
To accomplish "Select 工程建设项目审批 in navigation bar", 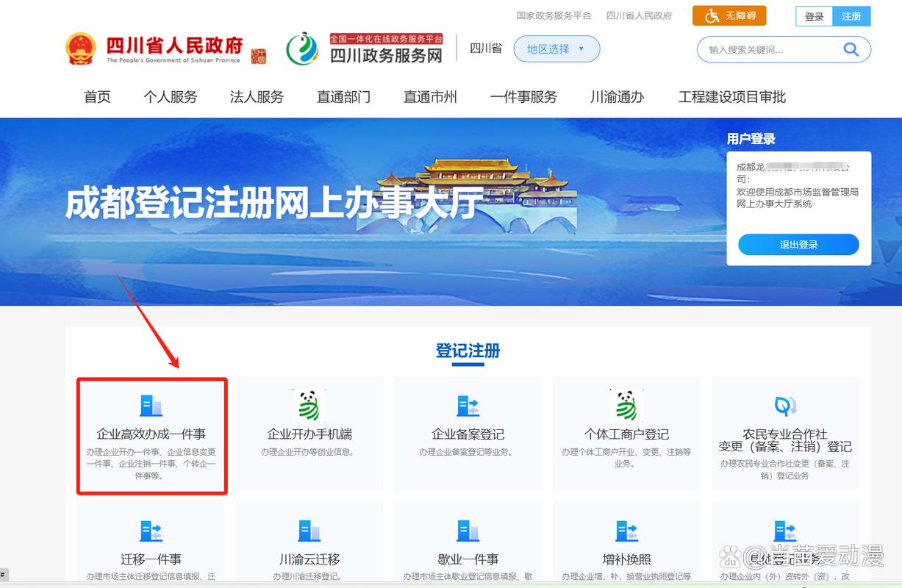I will pos(731,97).
